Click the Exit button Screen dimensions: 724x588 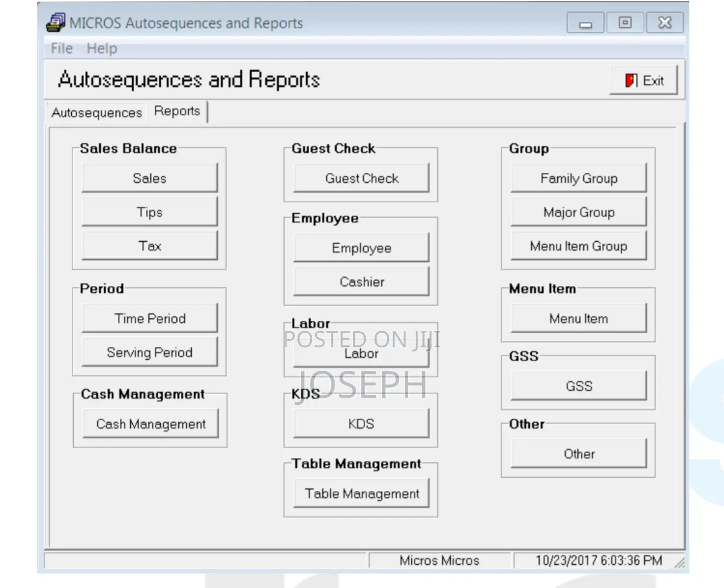click(x=644, y=80)
